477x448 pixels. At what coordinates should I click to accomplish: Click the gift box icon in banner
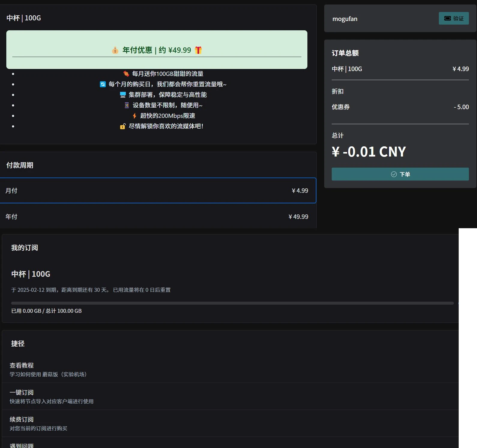198,50
